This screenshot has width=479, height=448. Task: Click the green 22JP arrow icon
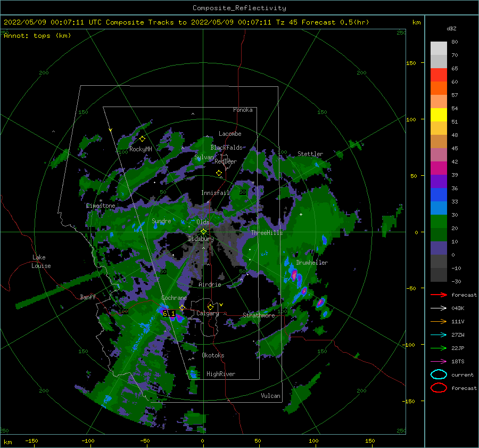(x=439, y=348)
